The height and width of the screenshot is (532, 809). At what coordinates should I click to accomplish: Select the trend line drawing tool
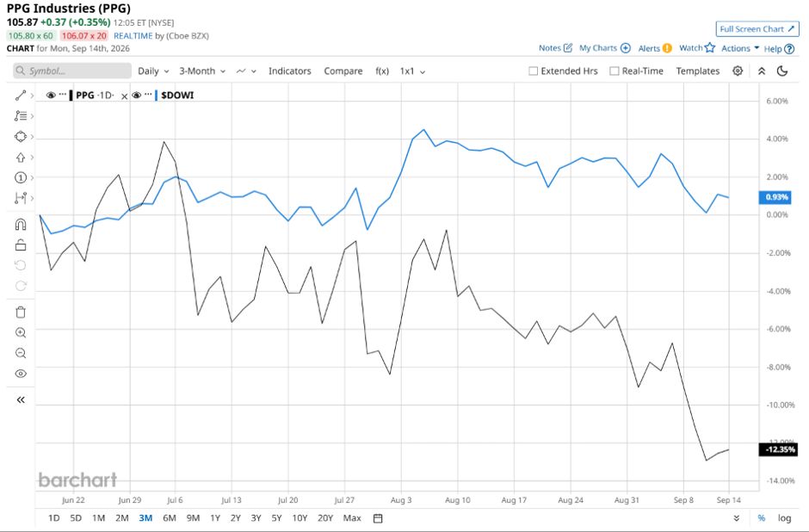(21, 96)
